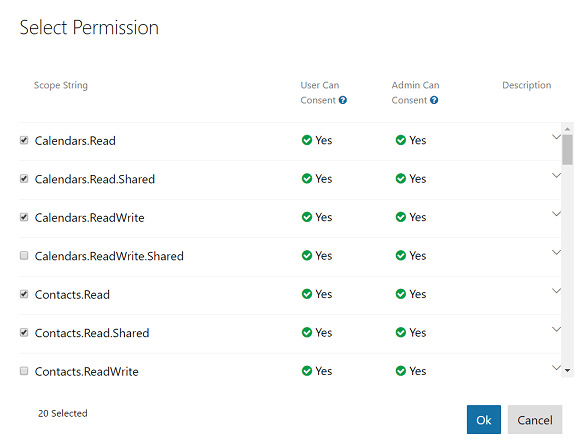Click the Calendars.ReadWrite.Shared scope label
Image resolution: width=587 pixels, height=446 pixels.
[x=109, y=256]
